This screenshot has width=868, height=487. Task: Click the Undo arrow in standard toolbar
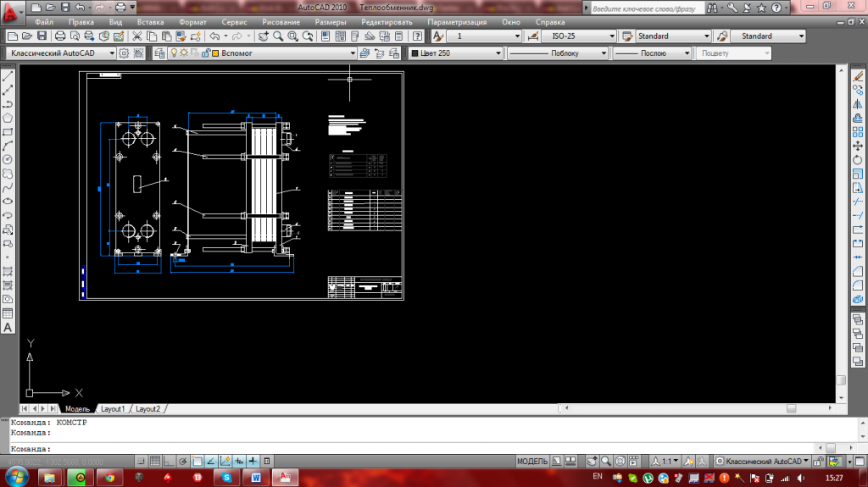point(214,36)
